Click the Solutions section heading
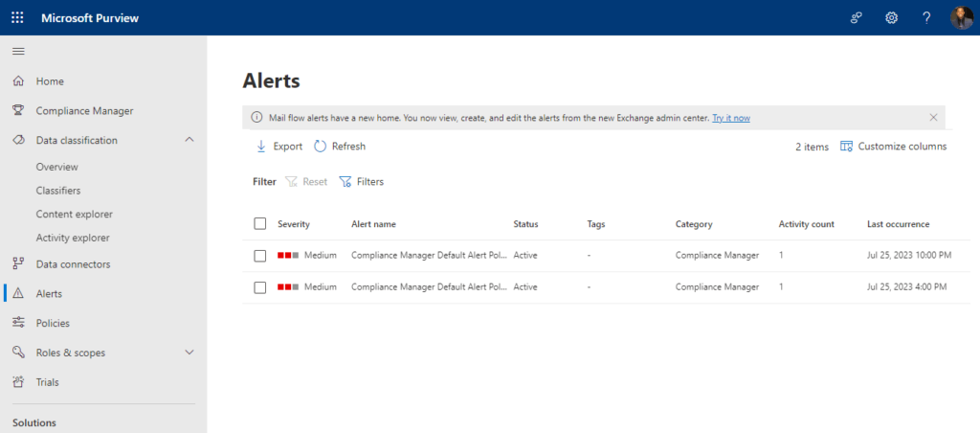Image resolution: width=980 pixels, height=433 pixels. click(x=34, y=423)
